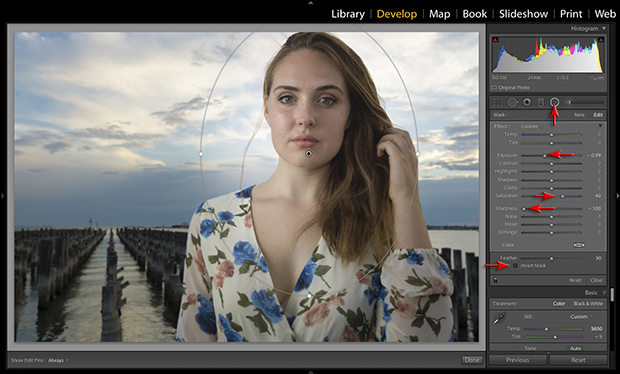Select the Graduated Filter tool
Screen dimensions: 620x374
coord(541,102)
